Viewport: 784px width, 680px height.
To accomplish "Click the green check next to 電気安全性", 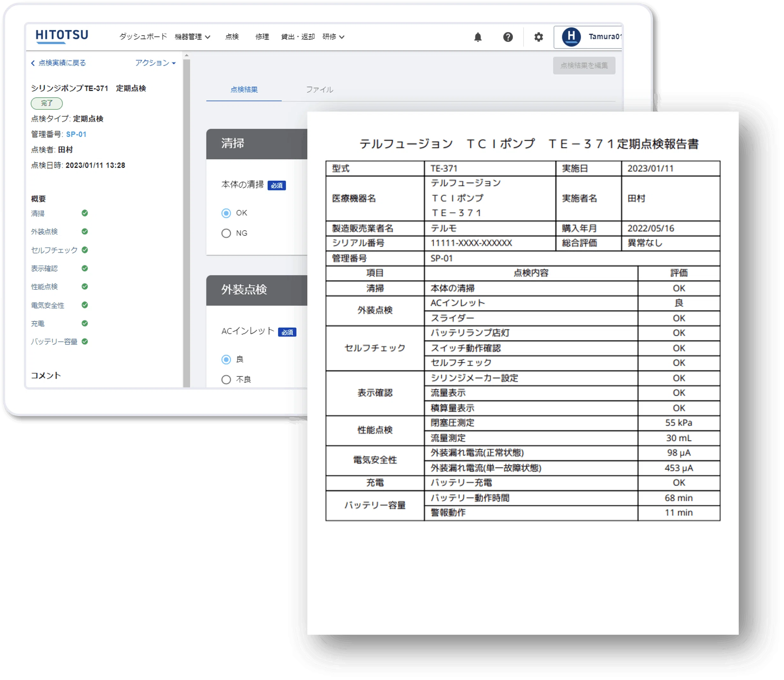I will (84, 305).
